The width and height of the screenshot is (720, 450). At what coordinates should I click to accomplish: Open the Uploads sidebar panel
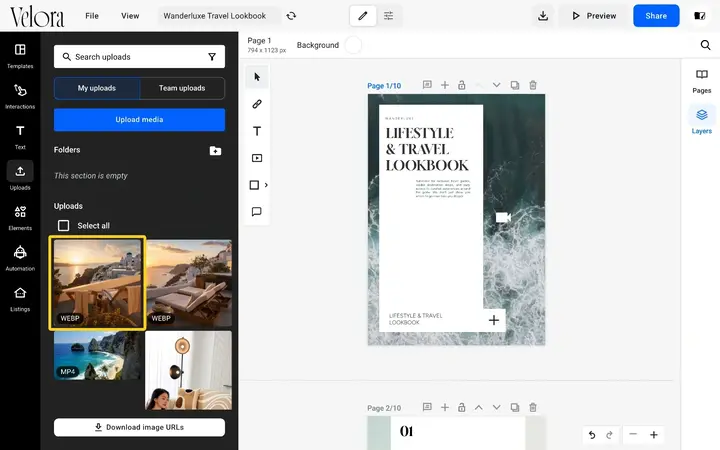click(20, 177)
